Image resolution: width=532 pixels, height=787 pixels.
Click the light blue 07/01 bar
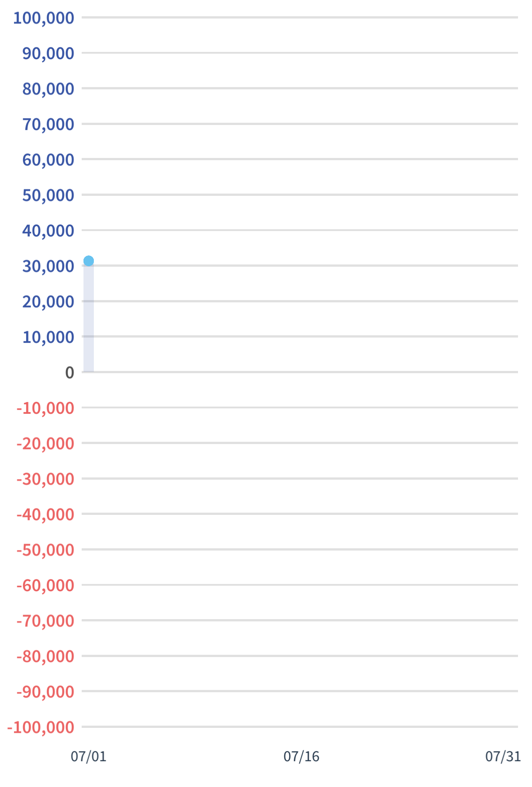coord(88,319)
